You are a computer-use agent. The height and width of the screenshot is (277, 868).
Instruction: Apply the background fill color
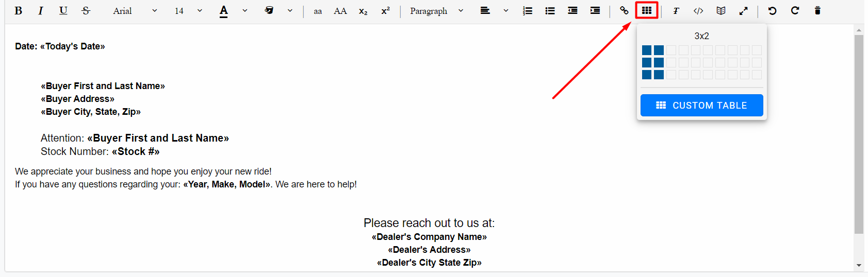pyautogui.click(x=269, y=10)
